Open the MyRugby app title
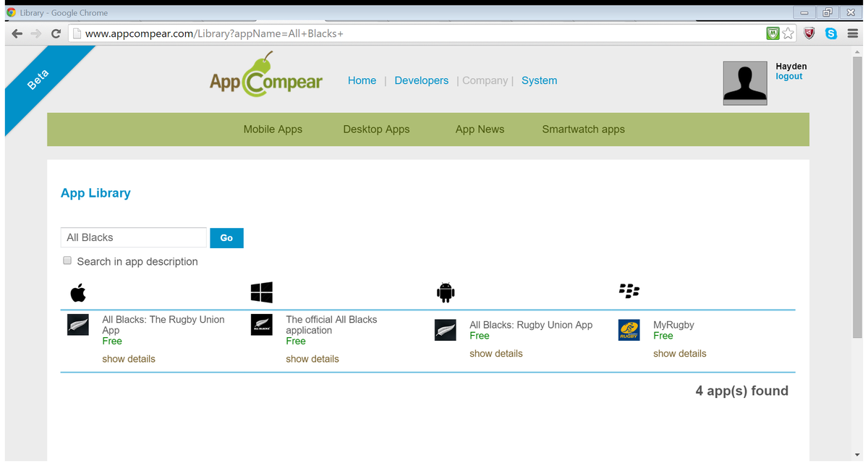Screen dimensions: 868x466 673,325
